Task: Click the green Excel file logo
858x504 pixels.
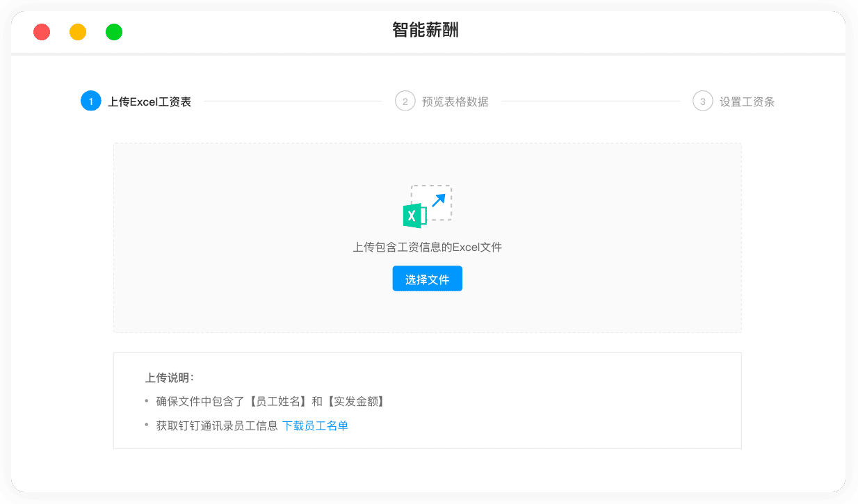Action: 414,216
